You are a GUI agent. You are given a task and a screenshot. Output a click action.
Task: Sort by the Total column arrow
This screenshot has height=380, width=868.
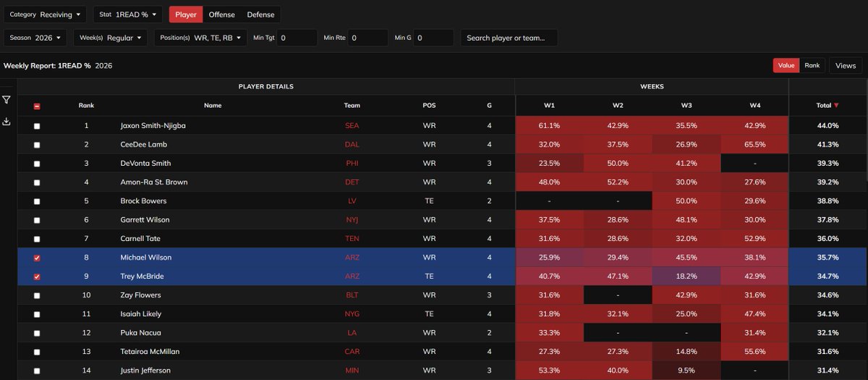pyautogui.click(x=837, y=106)
